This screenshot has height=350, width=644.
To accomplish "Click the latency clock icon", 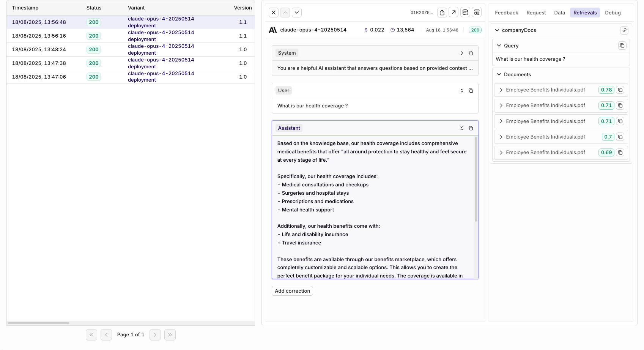I will pos(393,30).
